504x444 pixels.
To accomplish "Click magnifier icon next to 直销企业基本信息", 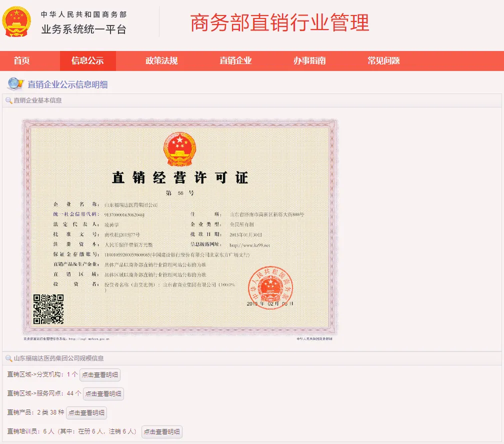I will [8, 100].
